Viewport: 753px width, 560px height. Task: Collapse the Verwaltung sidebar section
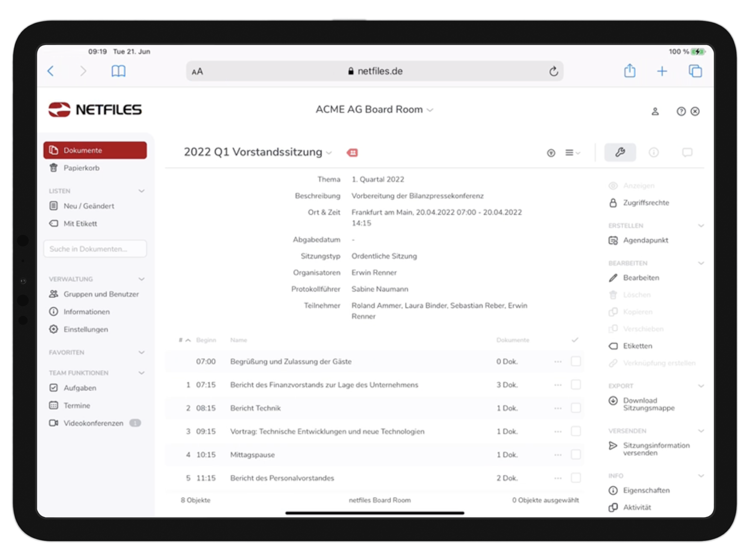141,279
